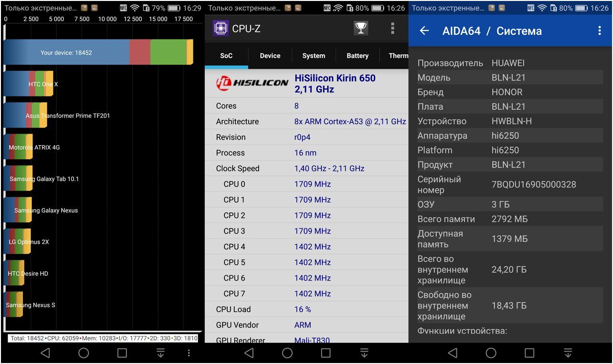The width and height of the screenshot is (613, 364).
Task: Collapse the navigation bar under AIDA64 screen
Action: [x=568, y=353]
